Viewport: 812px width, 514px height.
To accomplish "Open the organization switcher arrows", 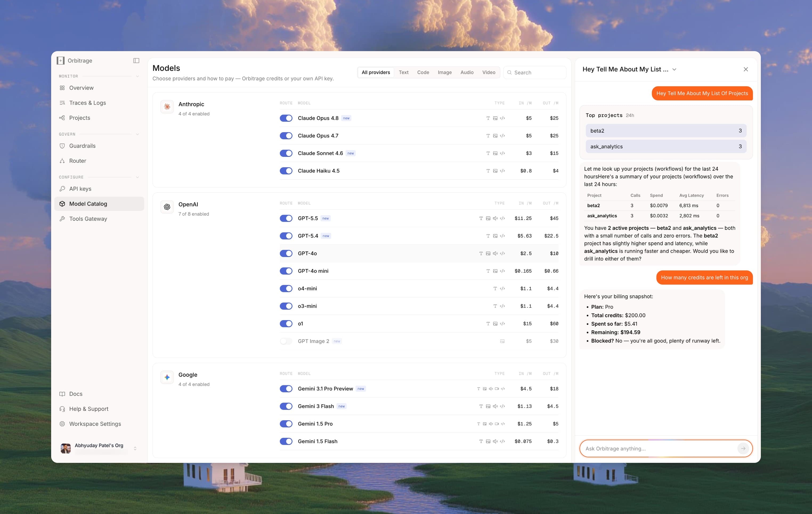I will pyautogui.click(x=135, y=448).
